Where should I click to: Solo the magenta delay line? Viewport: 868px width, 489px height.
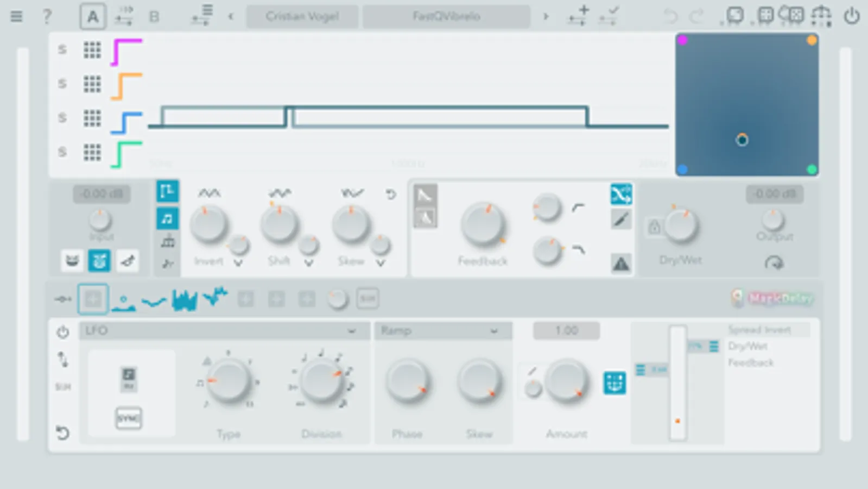(x=62, y=49)
